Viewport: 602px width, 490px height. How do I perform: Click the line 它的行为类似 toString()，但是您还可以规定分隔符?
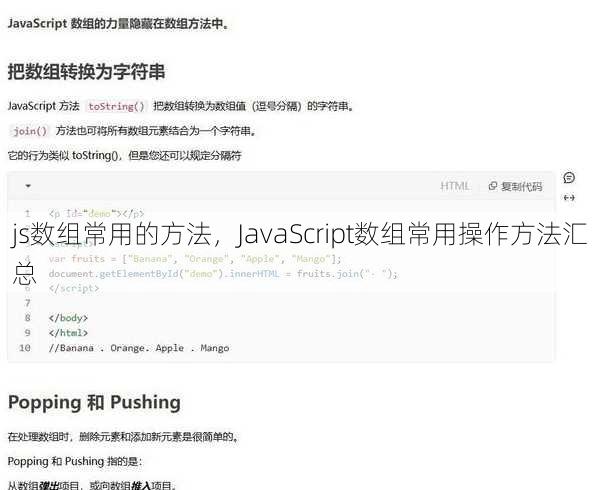[x=124, y=156]
